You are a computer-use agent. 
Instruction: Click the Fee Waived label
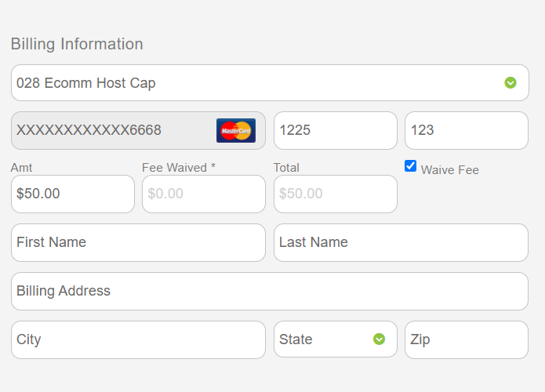pyautogui.click(x=178, y=168)
